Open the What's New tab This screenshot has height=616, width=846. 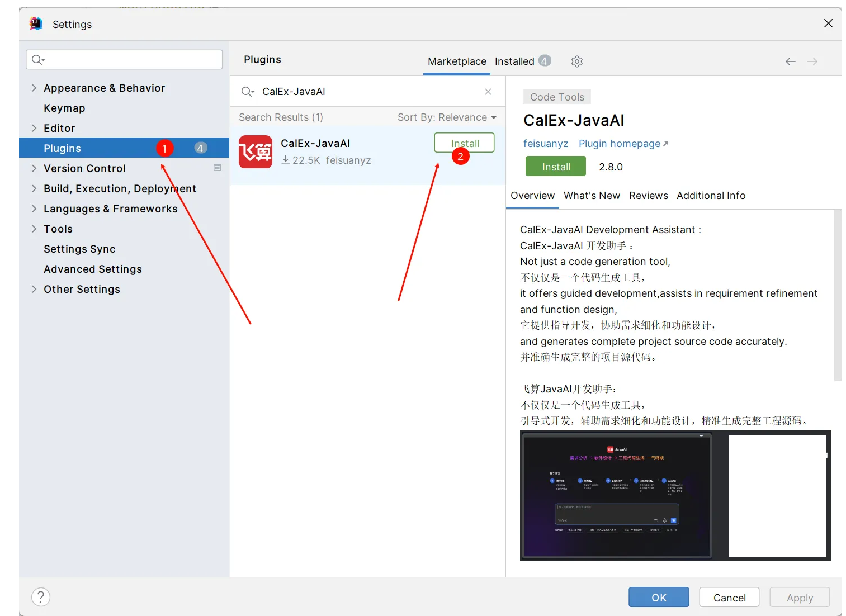[592, 196]
